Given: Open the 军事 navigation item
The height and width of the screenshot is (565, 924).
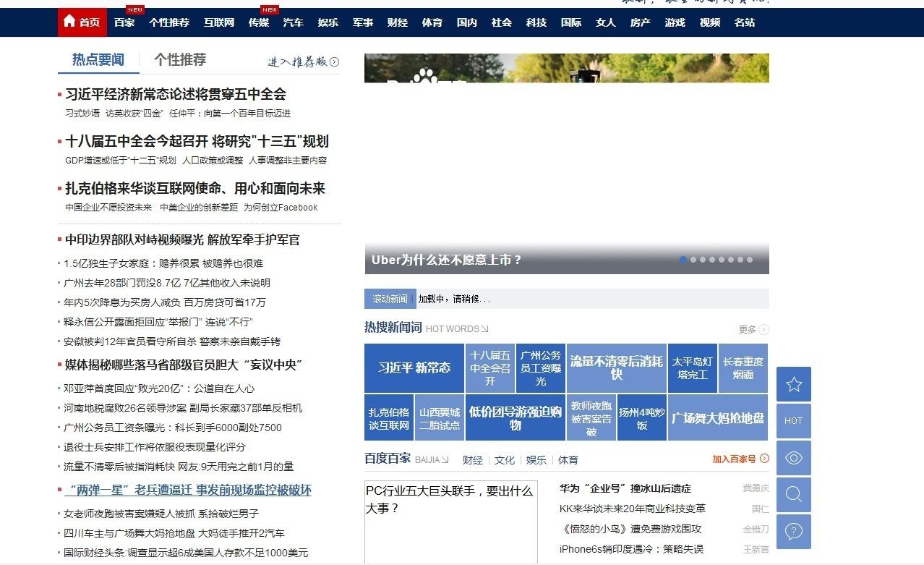Looking at the screenshot, I should tap(363, 22).
